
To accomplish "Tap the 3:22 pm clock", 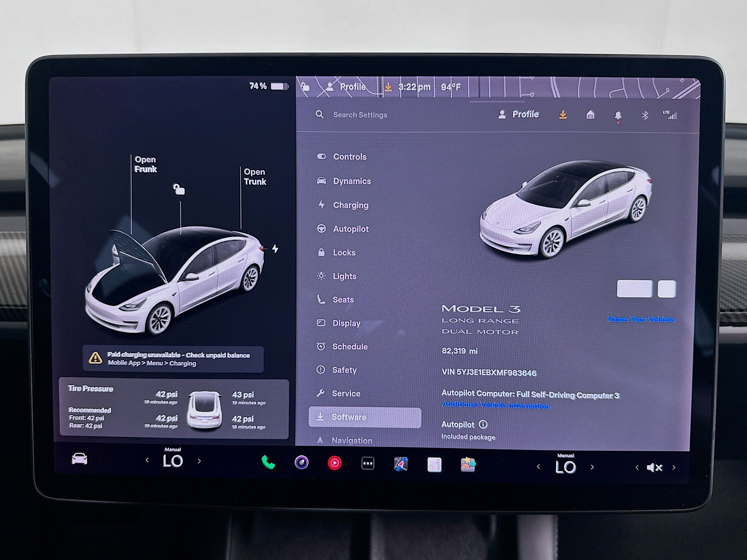I will click(x=414, y=87).
